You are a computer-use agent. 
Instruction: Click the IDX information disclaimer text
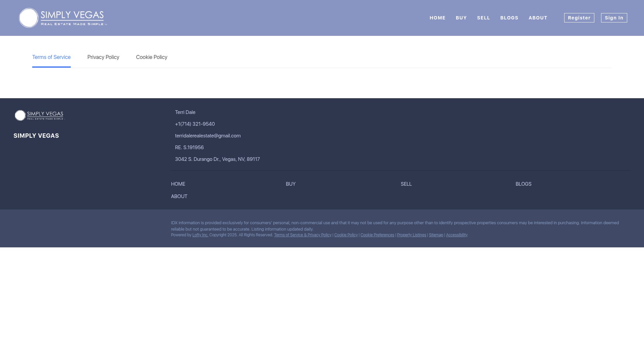click(395, 226)
